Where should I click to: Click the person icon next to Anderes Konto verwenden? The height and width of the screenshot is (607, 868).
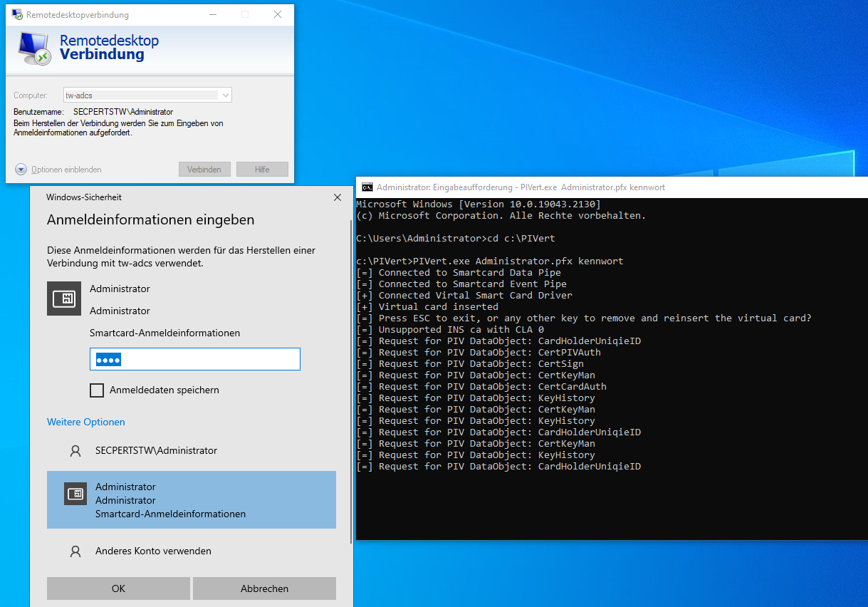(75, 551)
